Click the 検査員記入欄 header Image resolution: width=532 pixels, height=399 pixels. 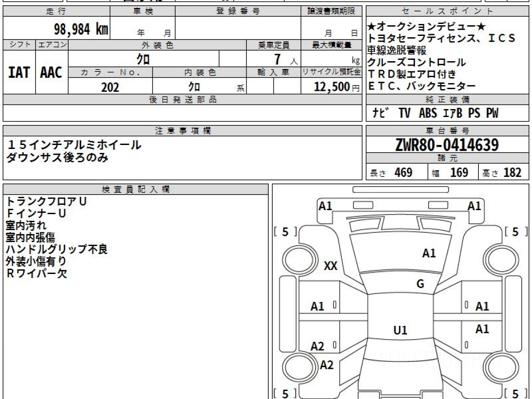click(x=136, y=189)
